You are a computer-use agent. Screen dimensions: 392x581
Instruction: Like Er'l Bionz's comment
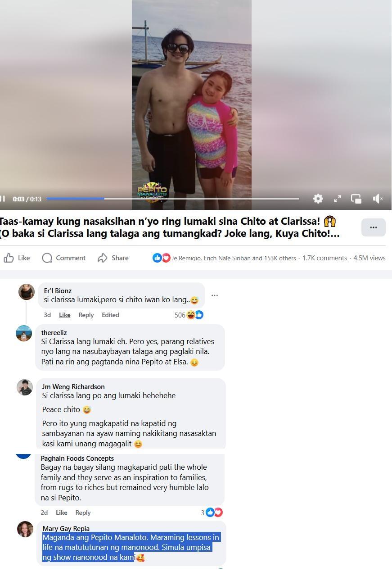point(65,315)
